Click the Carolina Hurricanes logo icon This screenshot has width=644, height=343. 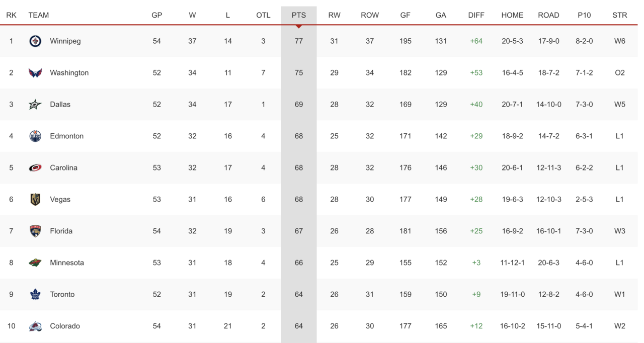pyautogui.click(x=35, y=168)
